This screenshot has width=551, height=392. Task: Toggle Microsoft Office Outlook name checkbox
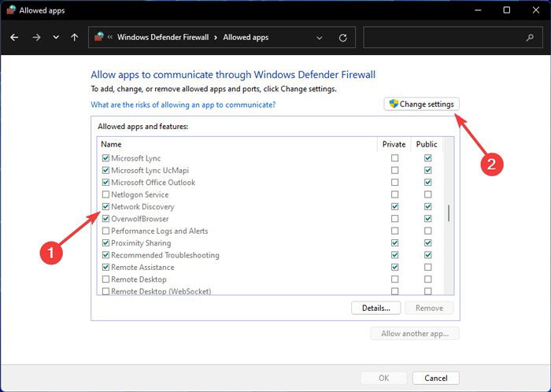[x=105, y=183]
